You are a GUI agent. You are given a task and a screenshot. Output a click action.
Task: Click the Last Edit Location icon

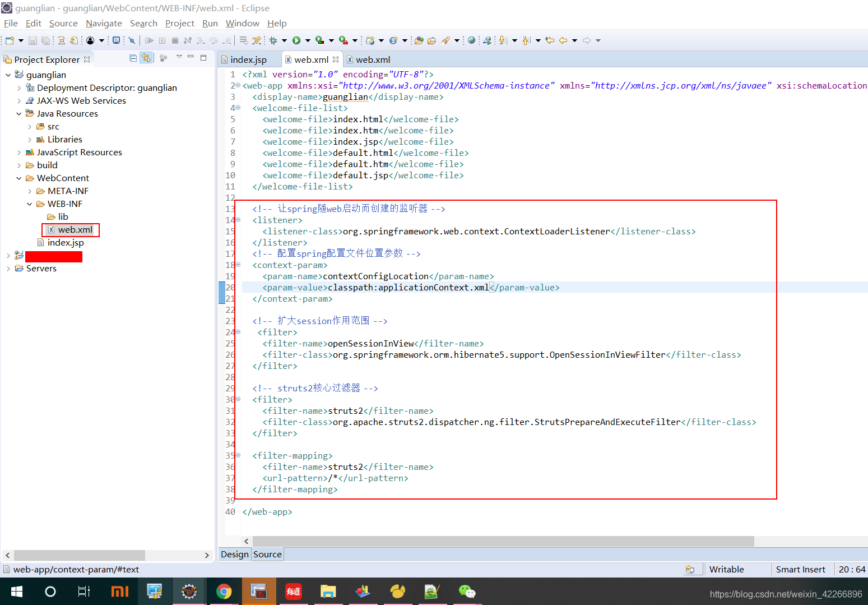point(550,40)
